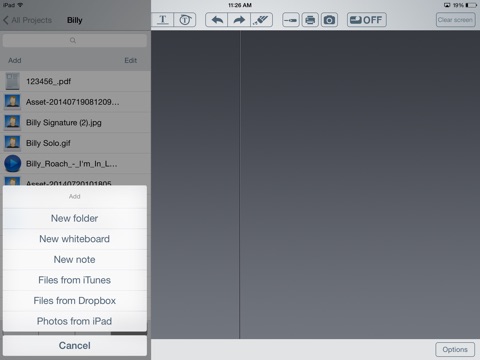The width and height of the screenshot is (480, 360).
Task: Open the Options button
Action: (x=455, y=349)
